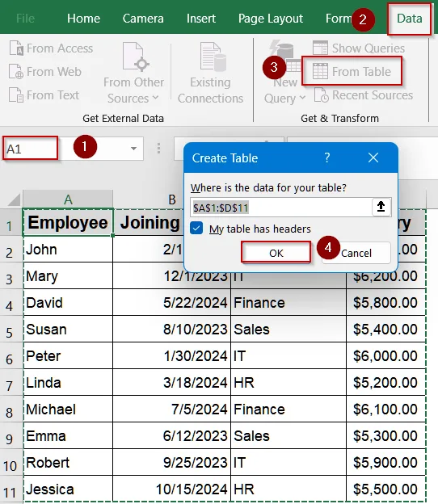Select column A header
The image size is (438, 504).
coord(68,199)
